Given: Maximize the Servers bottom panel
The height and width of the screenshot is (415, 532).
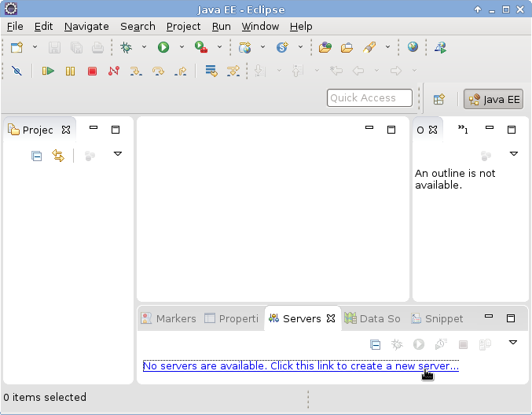Looking at the screenshot, I should 511,318.
